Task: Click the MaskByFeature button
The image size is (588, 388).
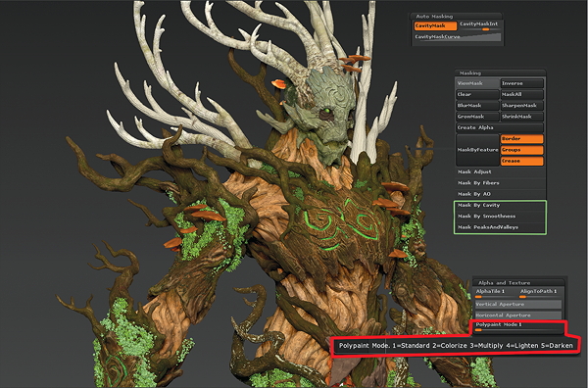Action: pos(478,150)
